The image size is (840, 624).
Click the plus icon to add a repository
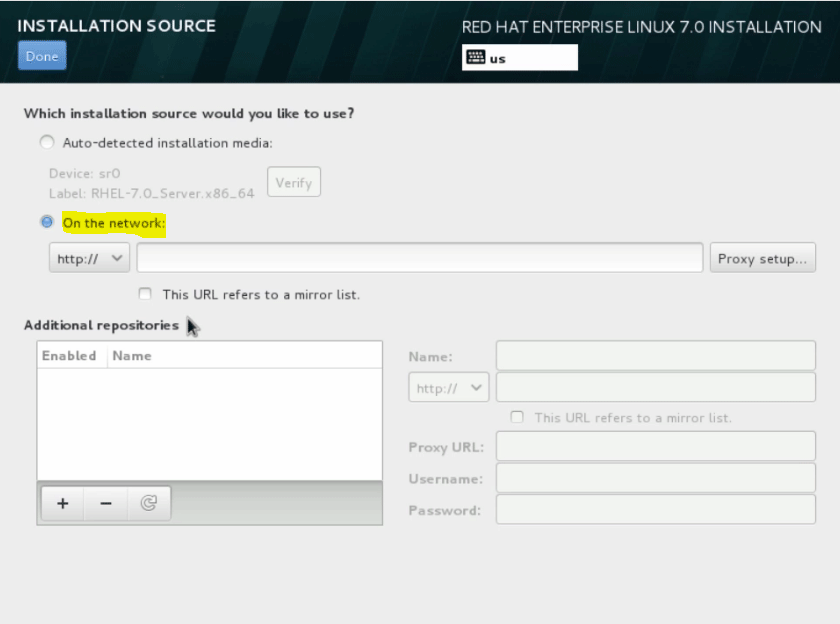click(x=61, y=503)
